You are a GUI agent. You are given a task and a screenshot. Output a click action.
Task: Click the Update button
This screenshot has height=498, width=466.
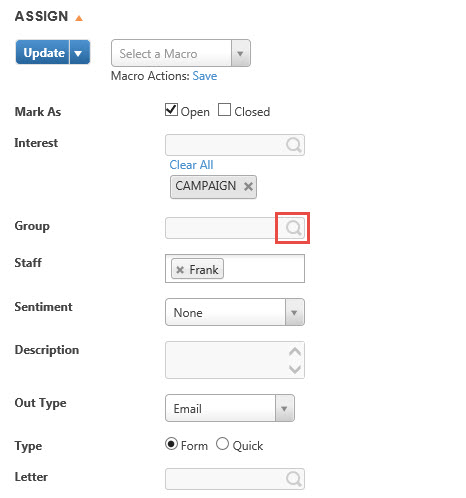point(43,52)
